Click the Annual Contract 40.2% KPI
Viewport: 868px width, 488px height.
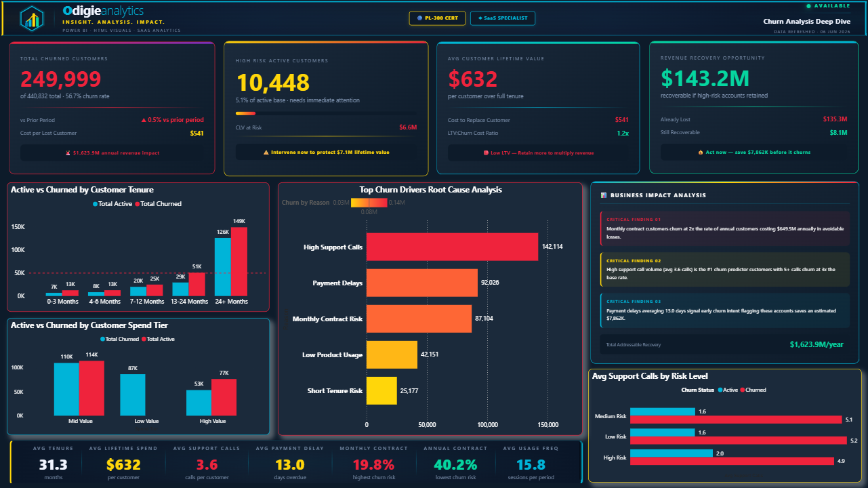[x=455, y=463]
